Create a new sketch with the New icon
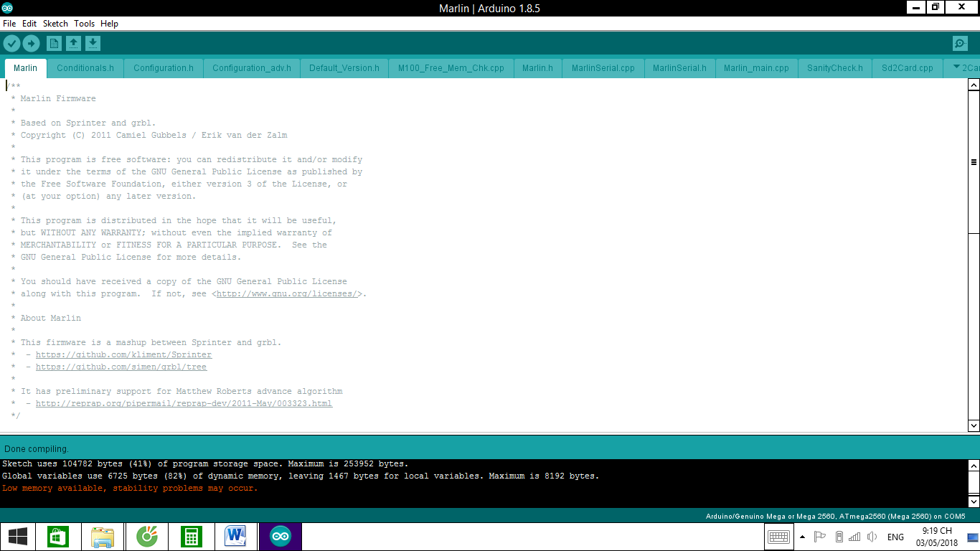This screenshot has height=551, width=980. click(x=54, y=44)
